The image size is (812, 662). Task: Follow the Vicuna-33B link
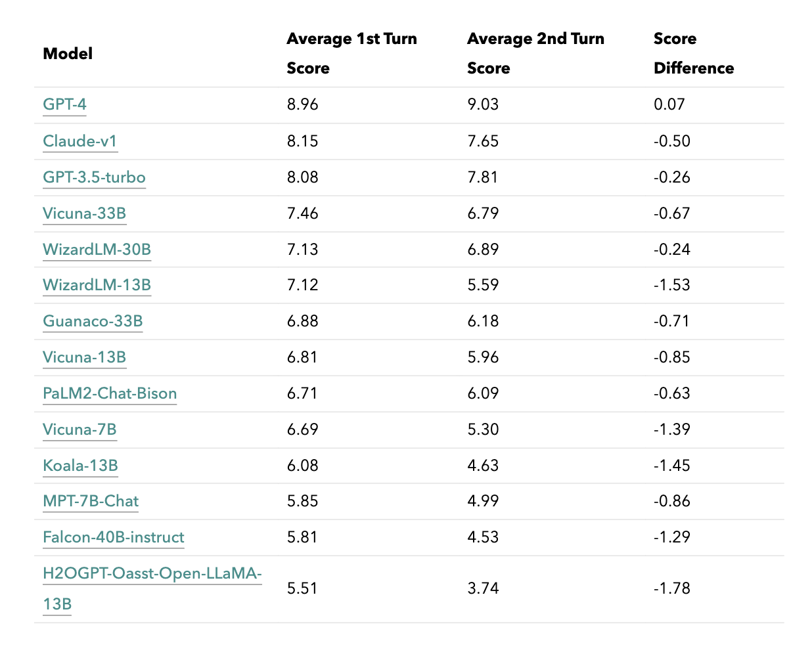click(x=84, y=213)
